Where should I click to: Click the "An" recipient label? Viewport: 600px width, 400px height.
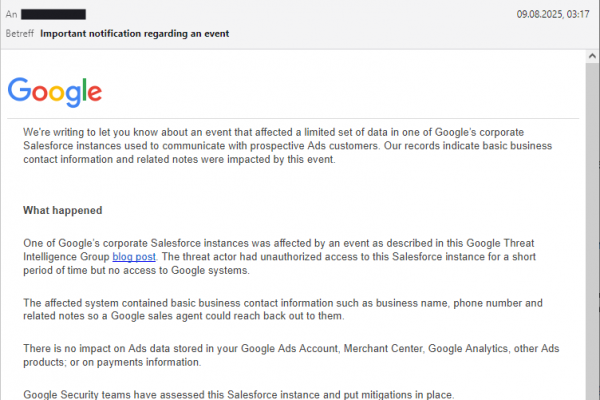(11, 14)
